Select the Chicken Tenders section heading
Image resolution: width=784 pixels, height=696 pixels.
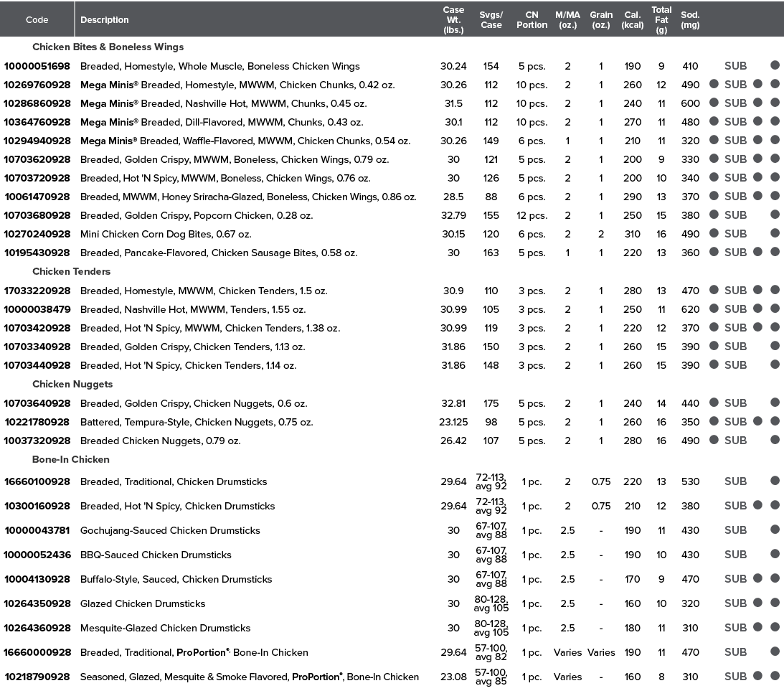71,271
